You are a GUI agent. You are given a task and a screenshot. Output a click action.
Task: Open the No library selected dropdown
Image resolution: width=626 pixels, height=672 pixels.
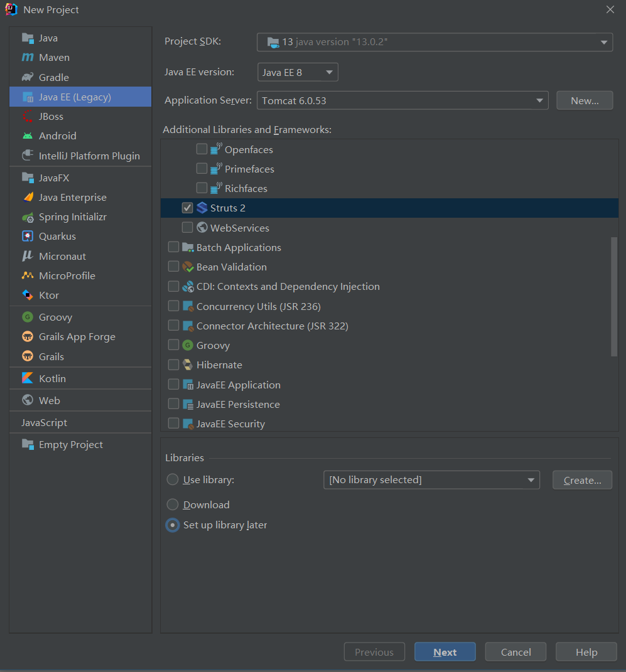tap(431, 479)
